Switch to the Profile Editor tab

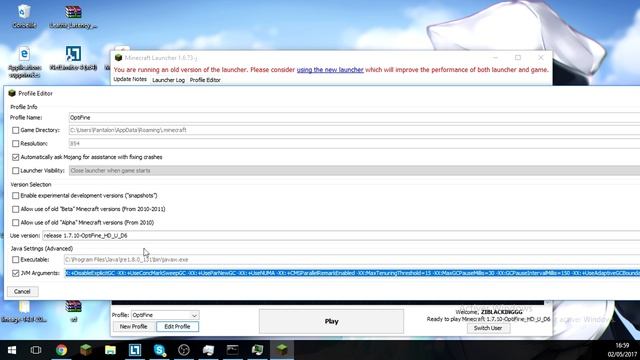205,80
